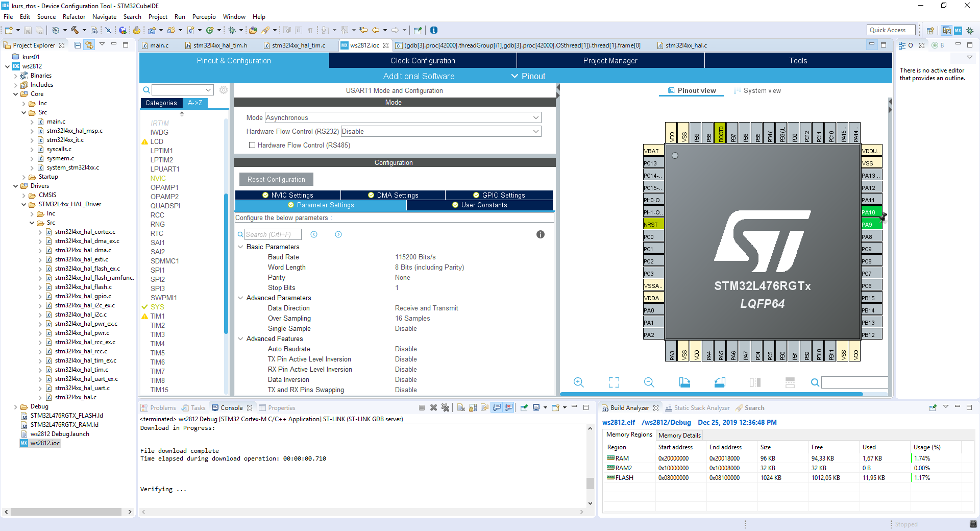
Task: Collapse the Drivers folder
Action: point(15,186)
